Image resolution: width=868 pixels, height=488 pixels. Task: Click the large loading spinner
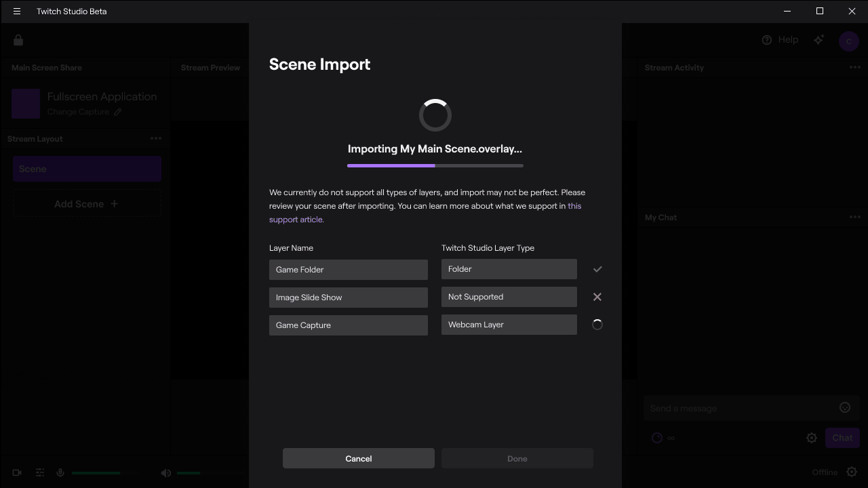point(435,115)
